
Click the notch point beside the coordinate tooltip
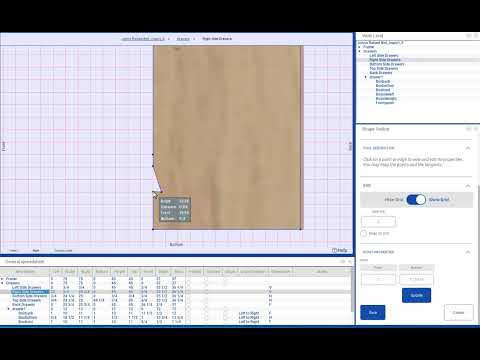pyautogui.click(x=161, y=192)
